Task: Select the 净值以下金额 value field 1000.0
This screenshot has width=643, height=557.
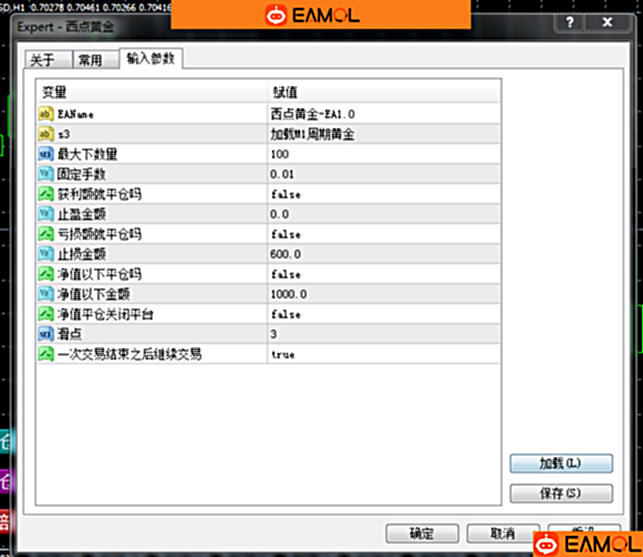Action: click(x=288, y=294)
